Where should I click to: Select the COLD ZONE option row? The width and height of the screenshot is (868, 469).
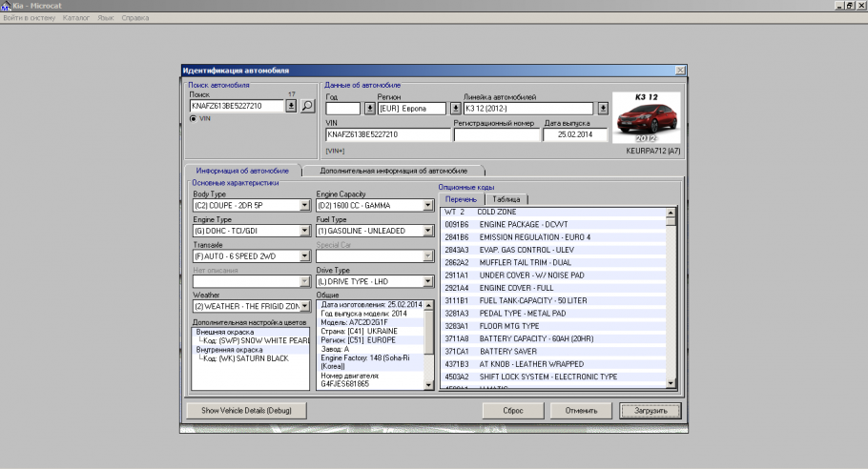pos(553,212)
